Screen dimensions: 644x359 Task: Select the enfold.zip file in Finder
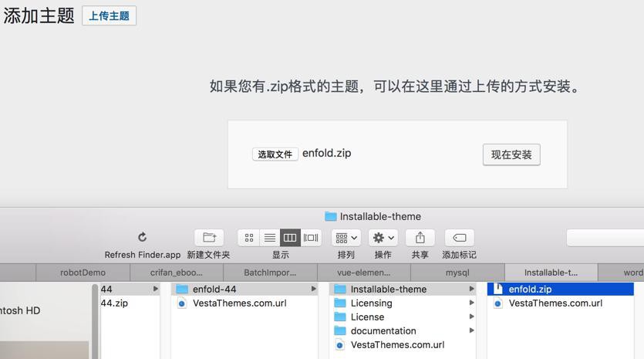pos(561,289)
